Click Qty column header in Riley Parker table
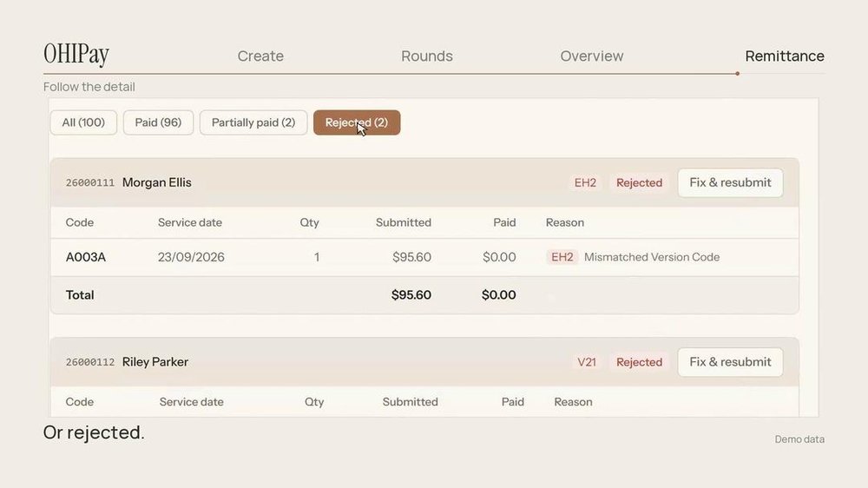 click(x=314, y=402)
